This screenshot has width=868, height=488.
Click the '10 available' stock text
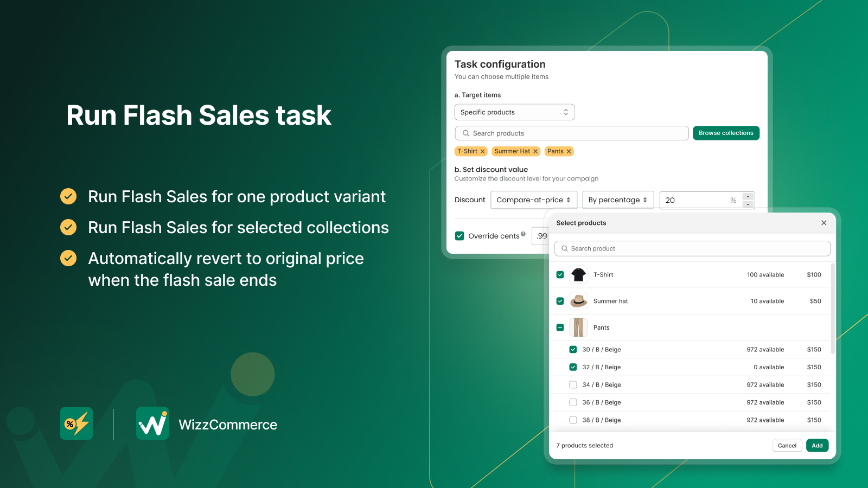click(x=768, y=301)
